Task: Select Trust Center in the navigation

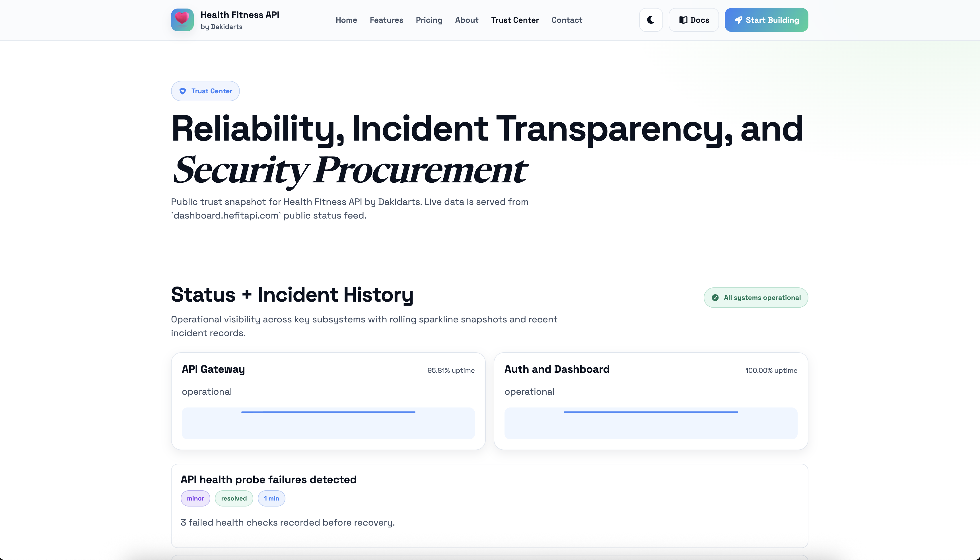Action: pyautogui.click(x=515, y=20)
